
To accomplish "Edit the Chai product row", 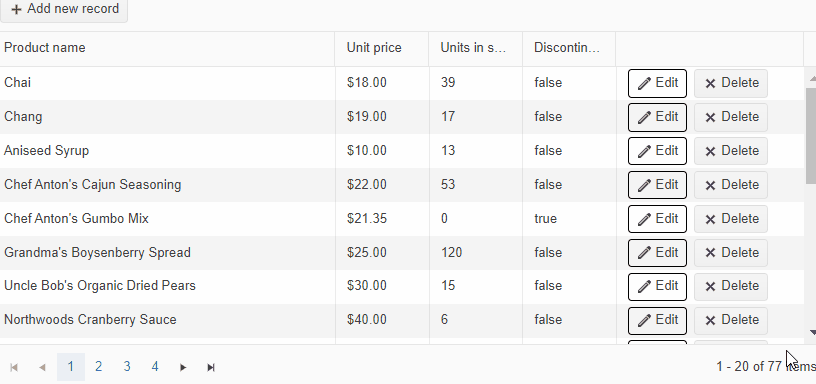I will click(657, 83).
